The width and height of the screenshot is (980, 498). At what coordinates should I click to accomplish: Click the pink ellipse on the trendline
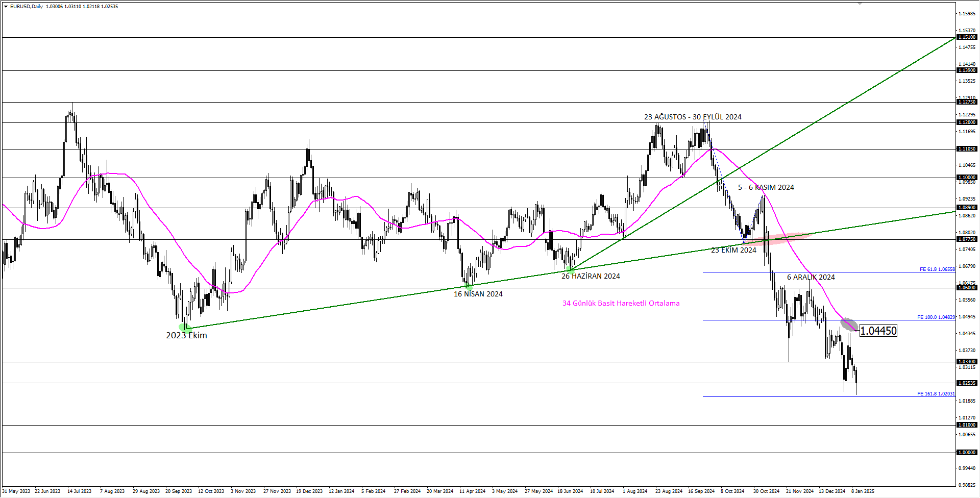[x=779, y=238]
